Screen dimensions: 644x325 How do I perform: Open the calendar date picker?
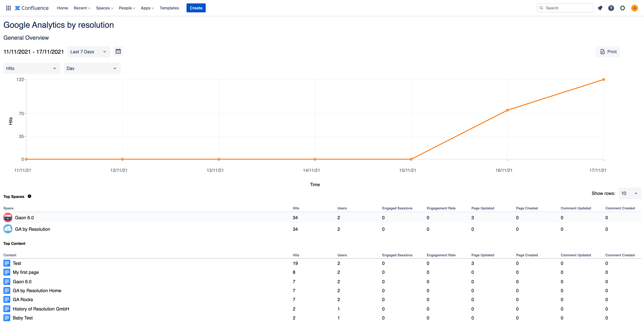pyautogui.click(x=118, y=51)
